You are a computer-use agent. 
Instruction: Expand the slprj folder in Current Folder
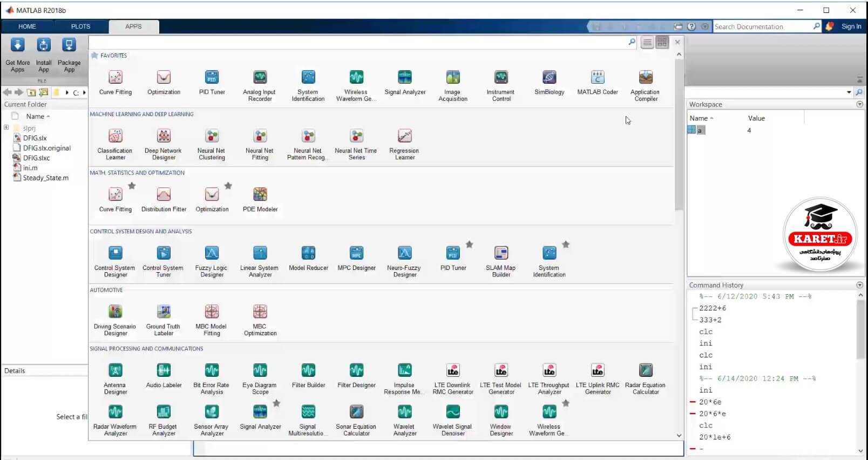point(6,128)
